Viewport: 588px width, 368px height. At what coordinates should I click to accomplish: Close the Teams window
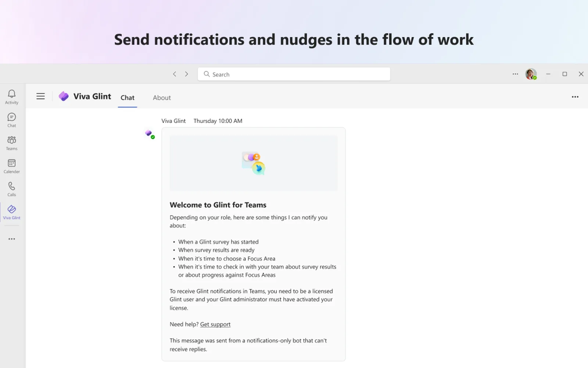click(x=581, y=74)
